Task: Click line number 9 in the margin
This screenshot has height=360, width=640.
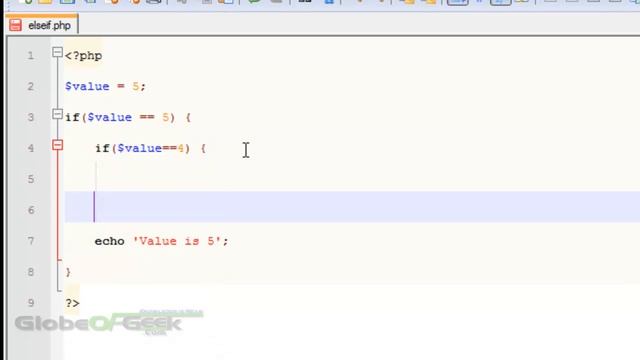Action: (31, 303)
